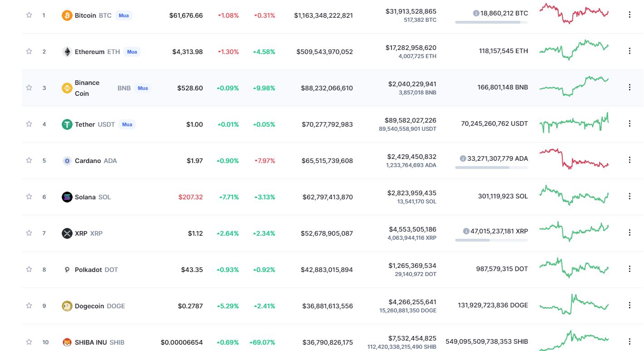Click the Solana logo icon

[67, 197]
